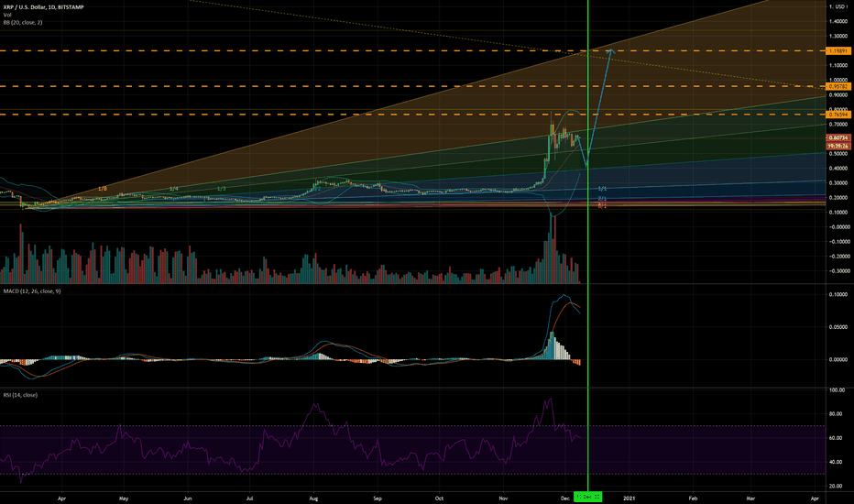Click the 0.70000 price scale value
This screenshot has height=504, width=854.
tap(838, 125)
